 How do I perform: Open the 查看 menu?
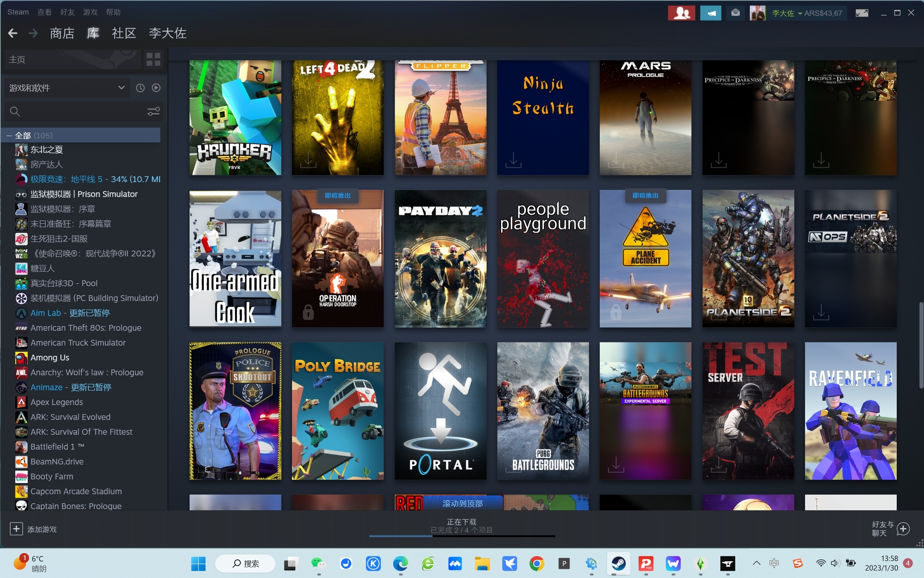click(44, 12)
